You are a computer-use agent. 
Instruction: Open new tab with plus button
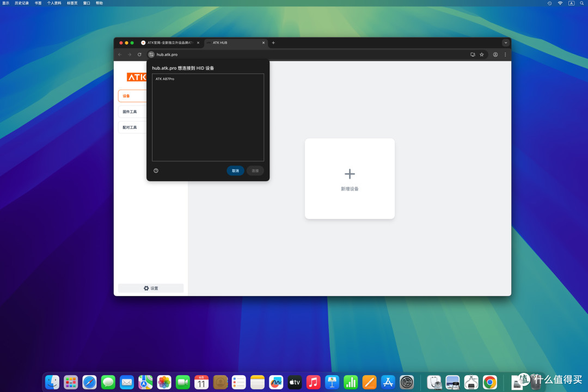coord(273,43)
